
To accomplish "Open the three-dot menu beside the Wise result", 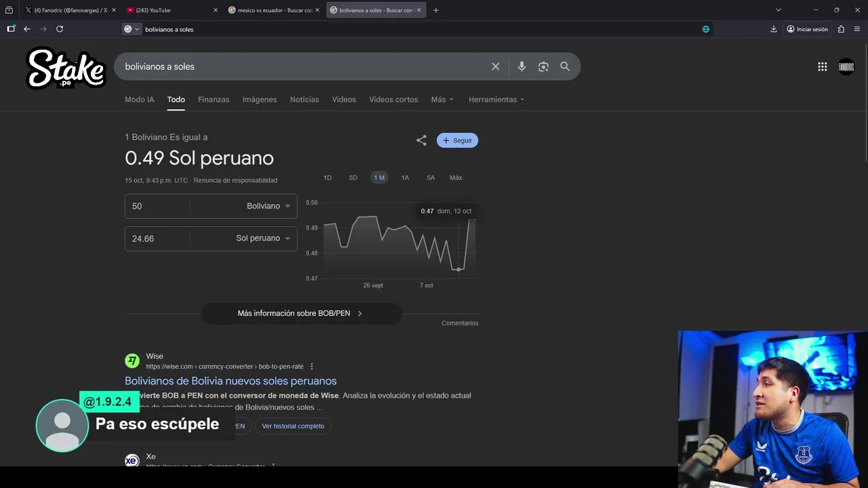I will pos(312,367).
